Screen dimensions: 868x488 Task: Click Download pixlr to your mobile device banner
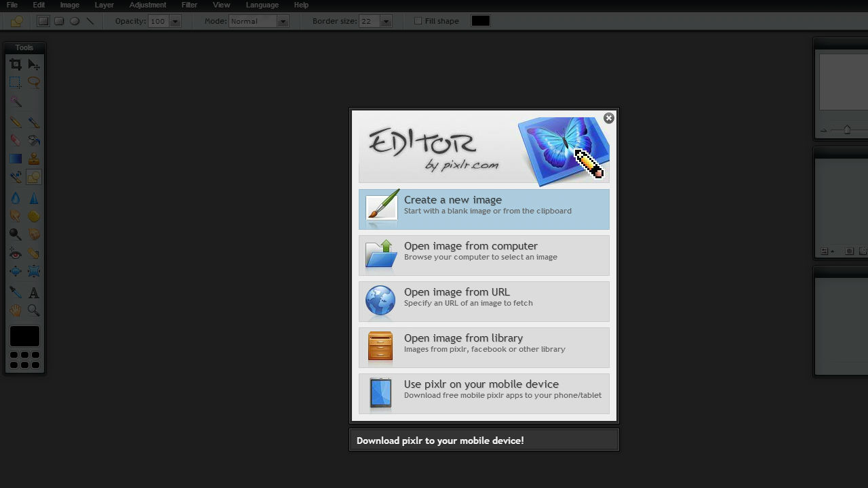point(484,441)
